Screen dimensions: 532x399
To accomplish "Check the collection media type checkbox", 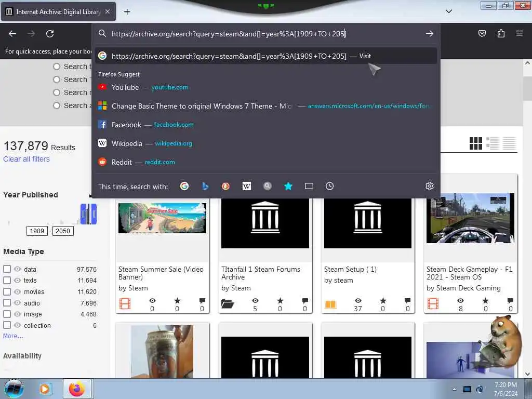I will click(x=7, y=325).
